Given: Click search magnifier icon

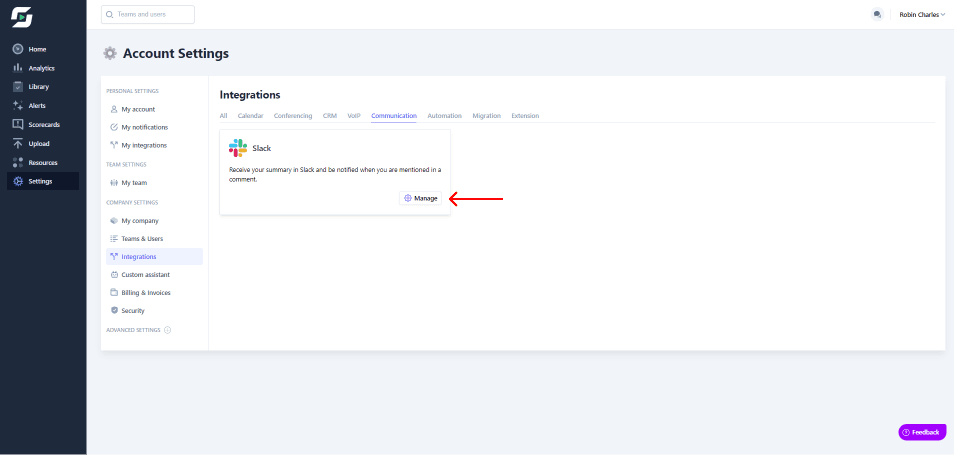Looking at the screenshot, I should [110, 14].
